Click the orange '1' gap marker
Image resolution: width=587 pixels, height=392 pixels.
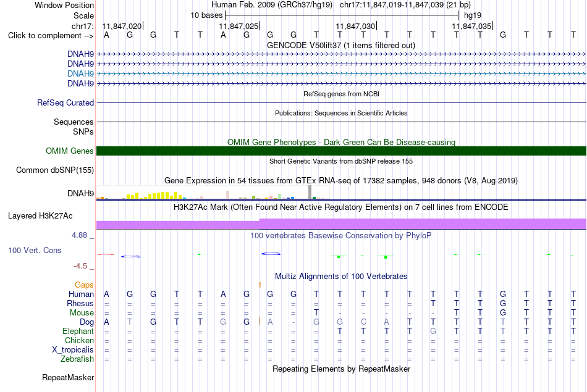click(260, 285)
